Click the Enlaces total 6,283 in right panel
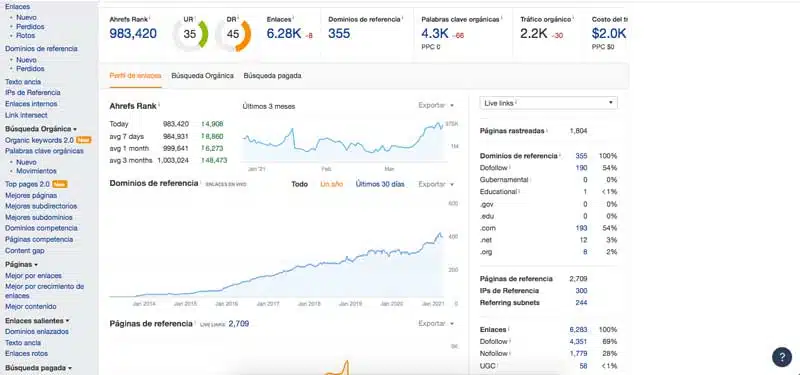 pyautogui.click(x=579, y=330)
